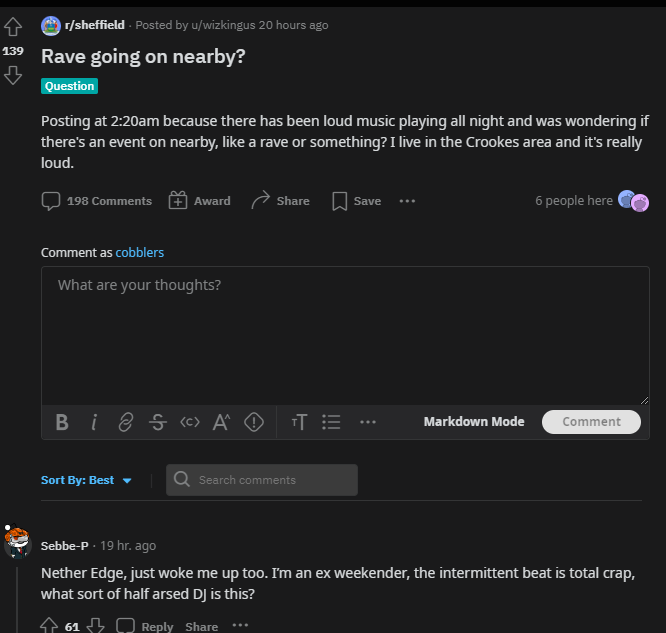Screen dimensions: 666x633
Task: Open the post's more options ellipsis
Action: tap(407, 201)
